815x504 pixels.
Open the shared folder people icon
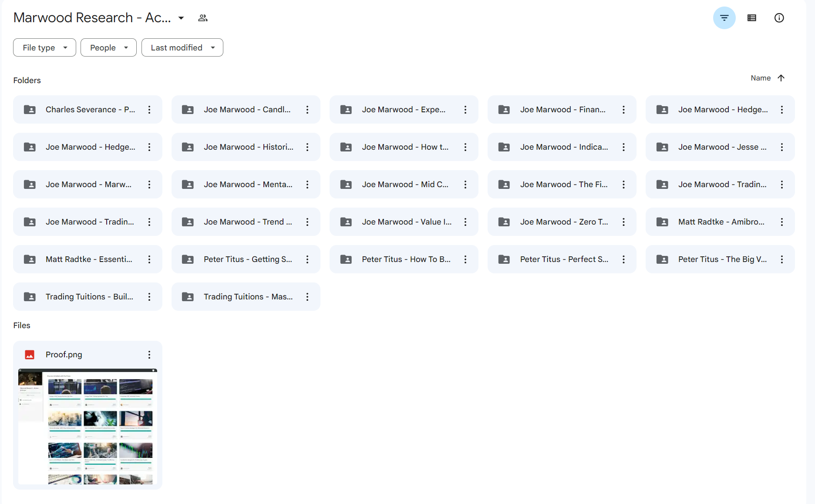coord(202,18)
